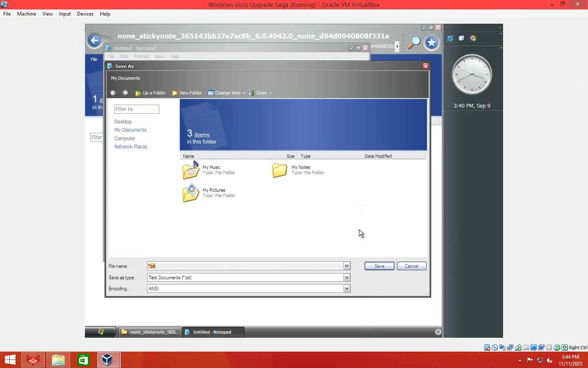Click the Cancel button
Image resolution: width=588 pixels, height=368 pixels.
(412, 266)
